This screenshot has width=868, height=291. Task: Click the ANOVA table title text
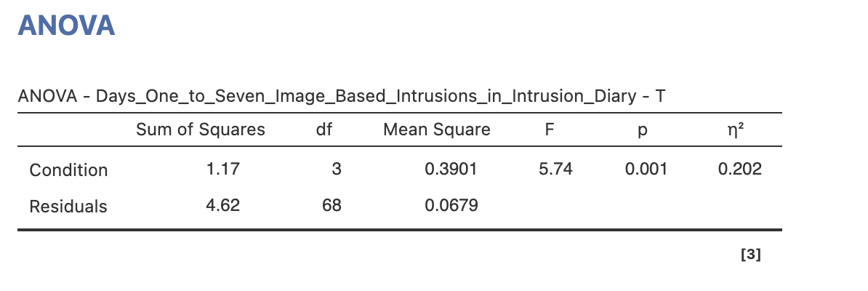[342, 97]
